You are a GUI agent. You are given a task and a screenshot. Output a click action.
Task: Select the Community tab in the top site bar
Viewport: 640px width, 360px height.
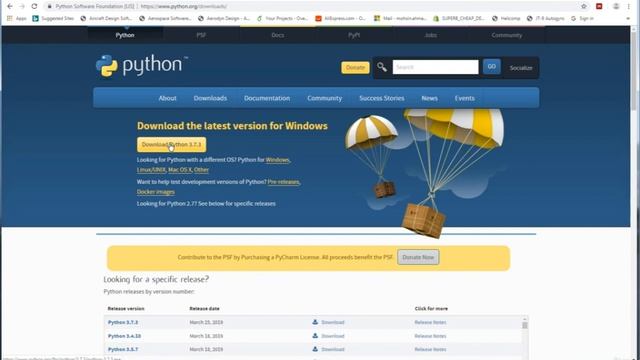tap(507, 35)
